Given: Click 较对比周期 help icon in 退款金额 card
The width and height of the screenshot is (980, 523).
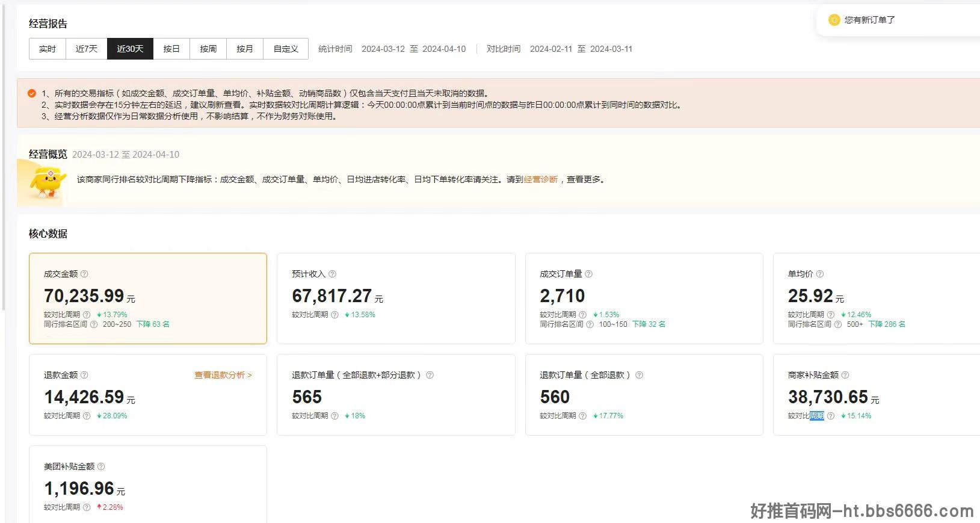Looking at the screenshot, I should pyautogui.click(x=87, y=416).
